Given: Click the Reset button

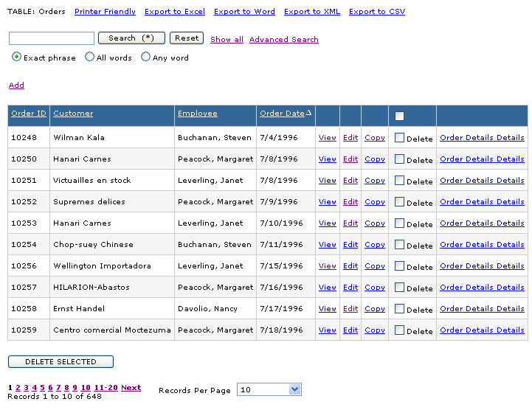Looking at the screenshot, I should click(x=187, y=38).
